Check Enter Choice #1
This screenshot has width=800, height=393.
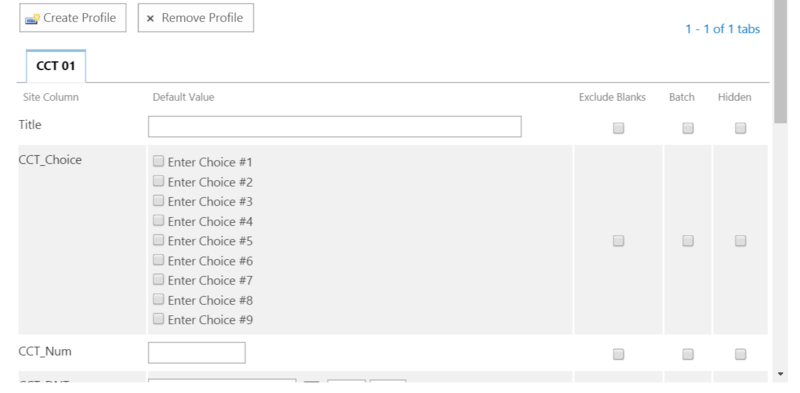(158, 161)
